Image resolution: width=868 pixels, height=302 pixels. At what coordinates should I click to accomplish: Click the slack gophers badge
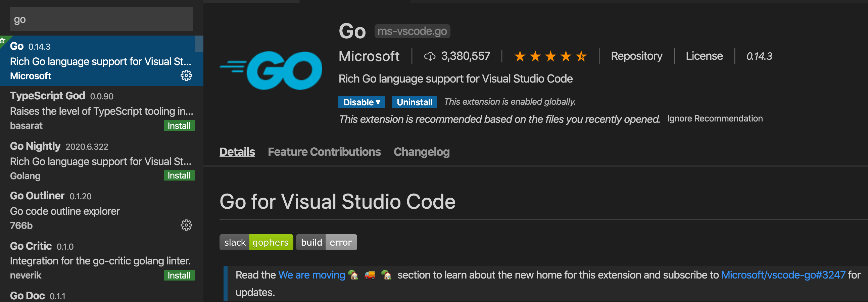coord(256,242)
